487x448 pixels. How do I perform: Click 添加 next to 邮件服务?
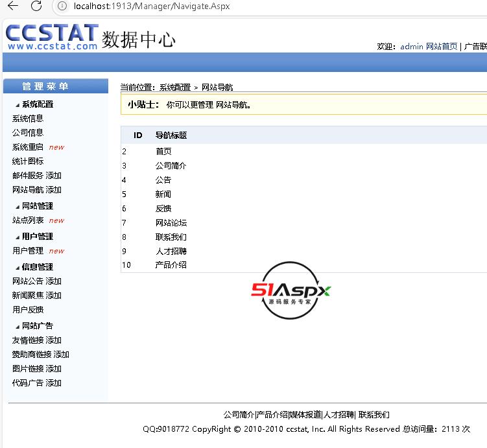[54, 176]
